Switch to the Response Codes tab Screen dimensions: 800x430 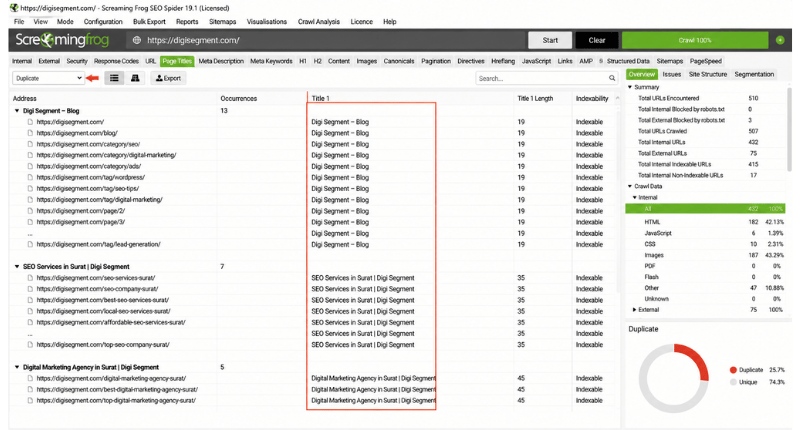click(x=116, y=61)
